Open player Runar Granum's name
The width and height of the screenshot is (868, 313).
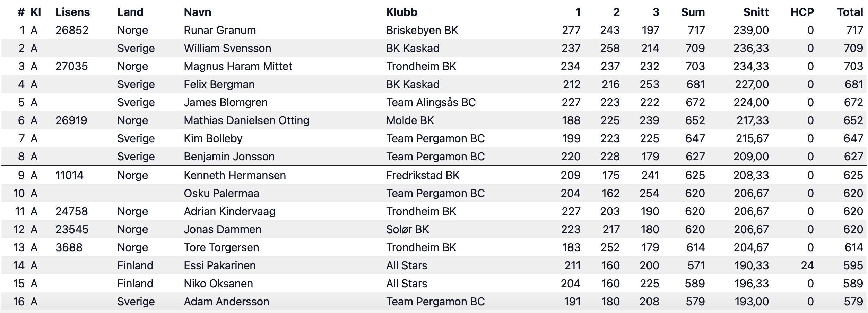tap(220, 30)
